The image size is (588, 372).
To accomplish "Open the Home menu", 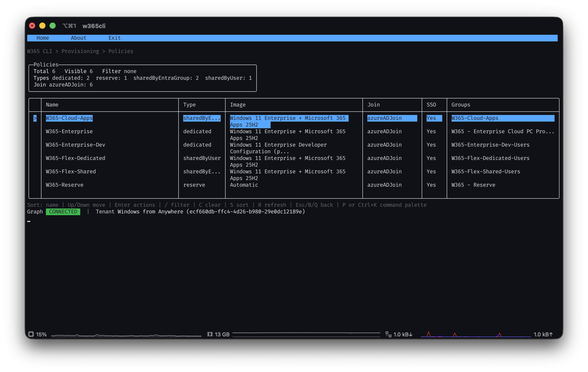I will point(43,38).
